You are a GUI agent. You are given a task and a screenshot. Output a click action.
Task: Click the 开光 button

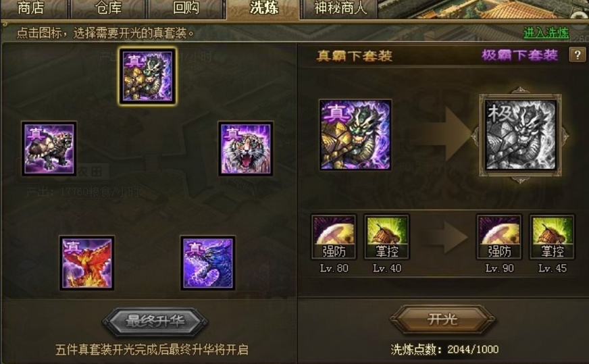tap(442, 319)
